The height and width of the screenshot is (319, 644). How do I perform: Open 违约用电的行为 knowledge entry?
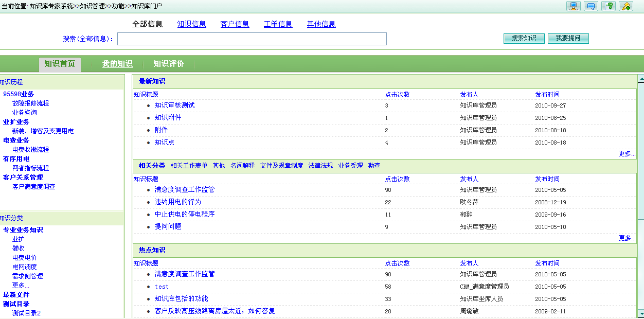tap(177, 202)
